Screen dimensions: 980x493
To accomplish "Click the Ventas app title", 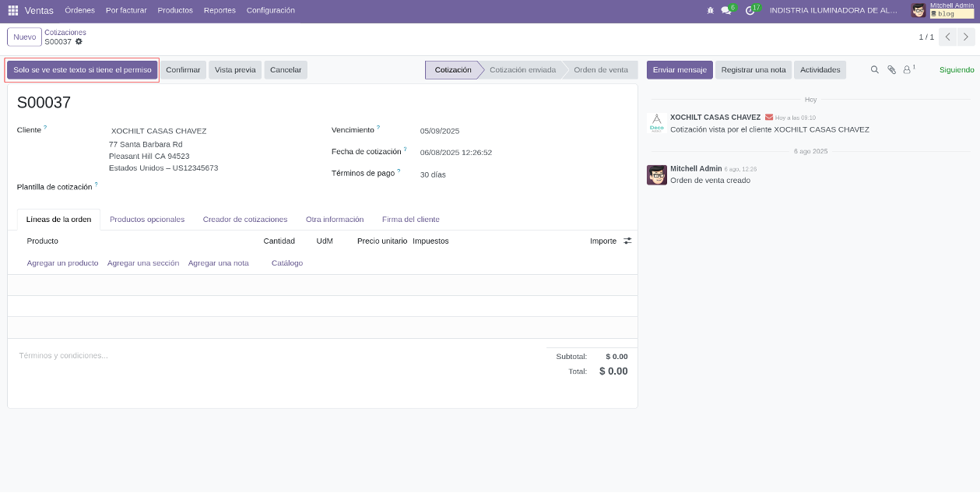I will pos(39,11).
